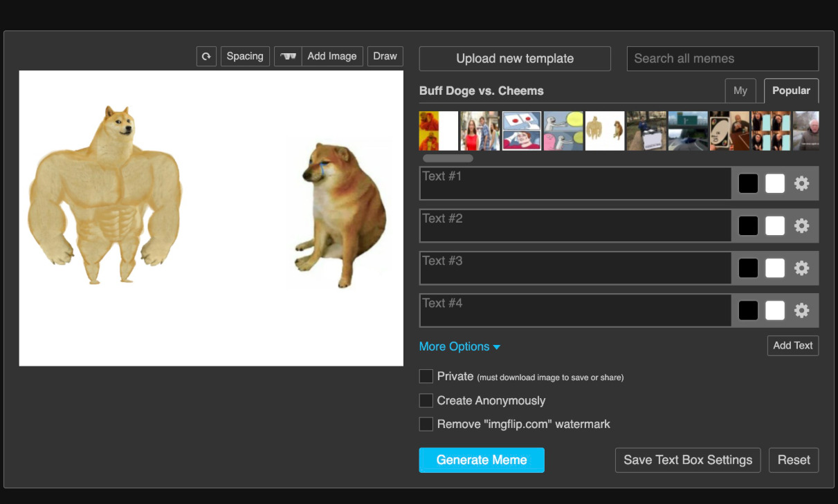Open settings gear for Text #3

[801, 268]
